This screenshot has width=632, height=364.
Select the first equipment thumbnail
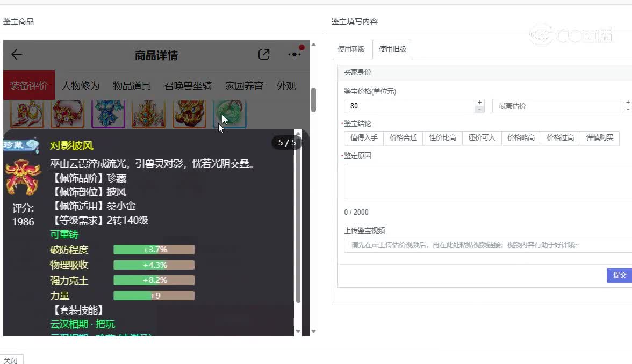tap(27, 114)
